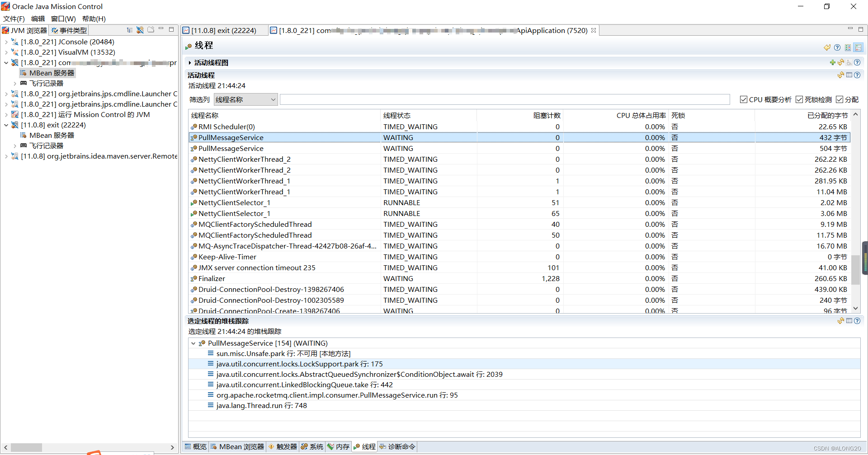Close the ApiApplication (7520) editor tab
This screenshot has height=455, width=868.
(594, 30)
